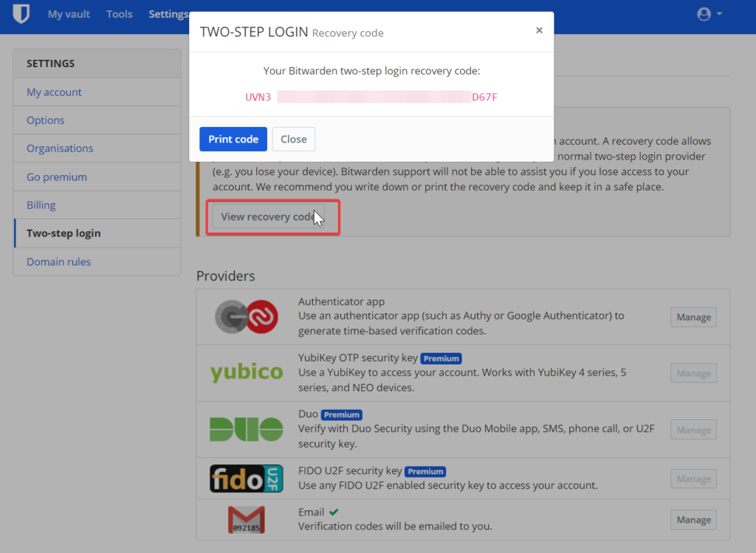Manage the Email provider
Screen dimensions: 756x553
[693, 520]
